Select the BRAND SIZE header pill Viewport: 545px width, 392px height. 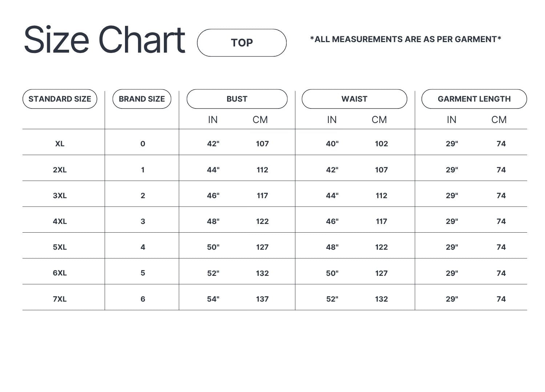[x=142, y=99]
